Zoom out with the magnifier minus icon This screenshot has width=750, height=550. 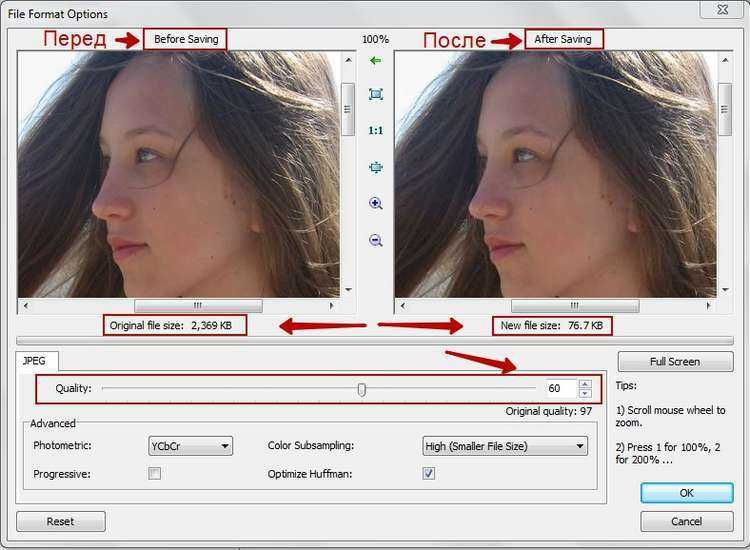pyautogui.click(x=376, y=240)
